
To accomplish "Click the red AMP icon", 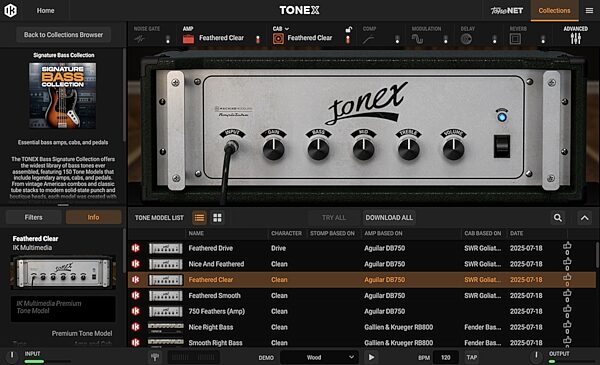I will 188,39.
